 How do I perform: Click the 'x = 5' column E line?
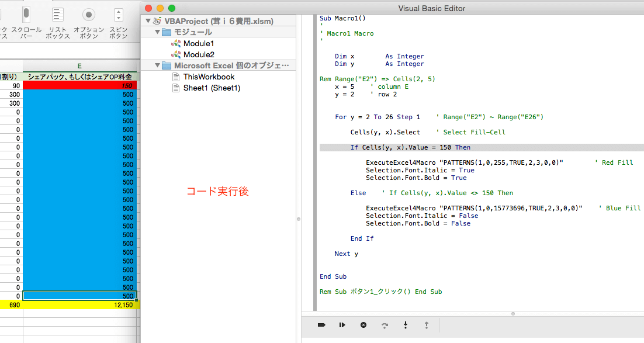coord(372,86)
